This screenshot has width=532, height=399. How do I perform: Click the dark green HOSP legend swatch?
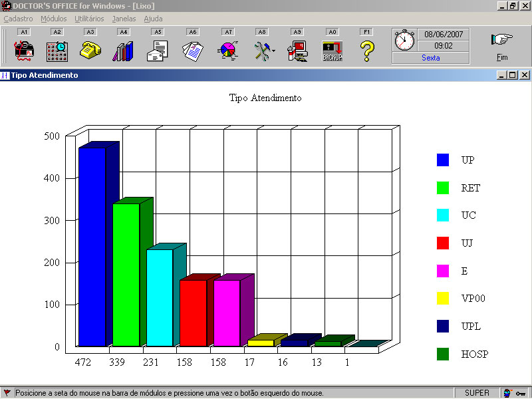[x=443, y=354]
